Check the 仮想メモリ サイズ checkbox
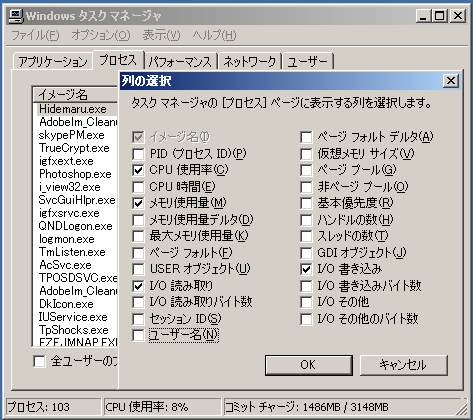Viewport: 473px width, 420px height. pyautogui.click(x=306, y=154)
